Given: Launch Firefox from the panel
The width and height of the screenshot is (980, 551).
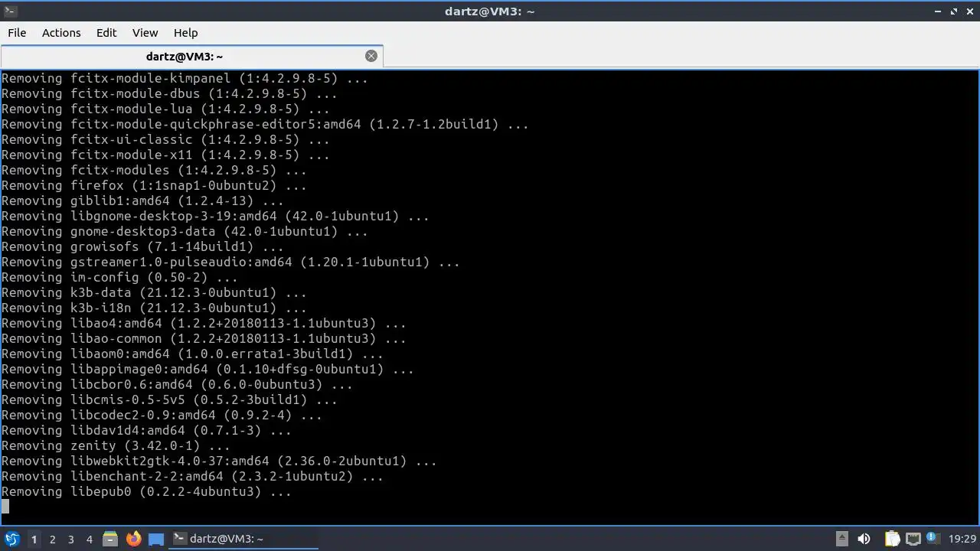Looking at the screenshot, I should pos(133,539).
